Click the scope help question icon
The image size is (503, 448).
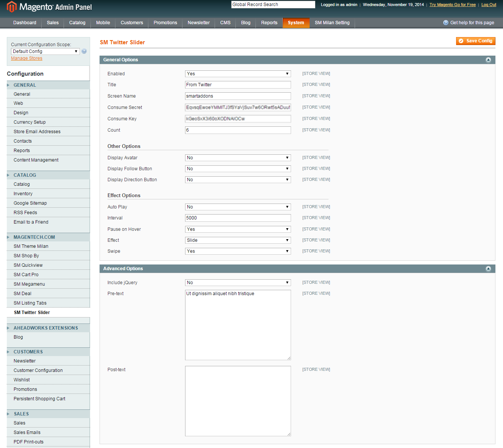[84, 51]
